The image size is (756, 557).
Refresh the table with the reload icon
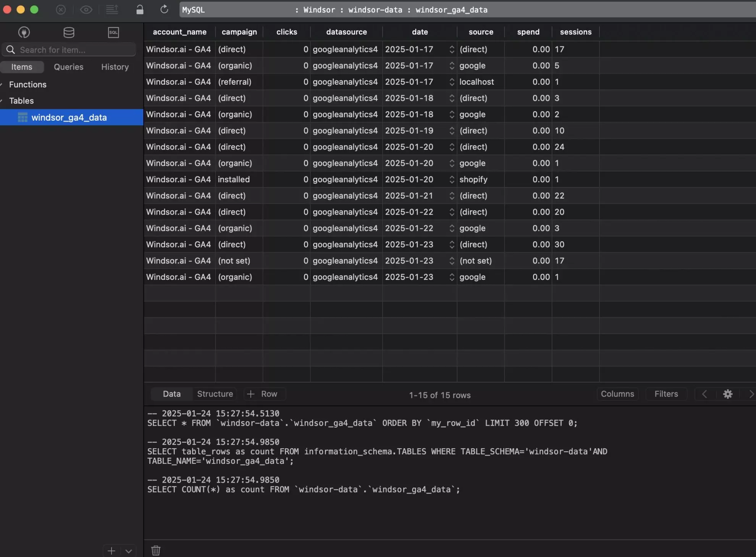(x=164, y=9)
